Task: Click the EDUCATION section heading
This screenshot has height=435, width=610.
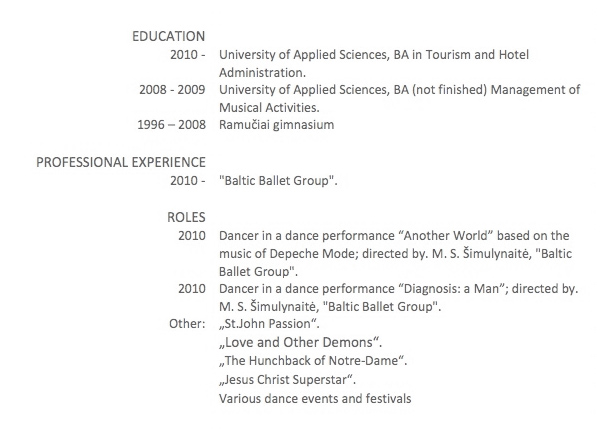Action: (x=168, y=36)
